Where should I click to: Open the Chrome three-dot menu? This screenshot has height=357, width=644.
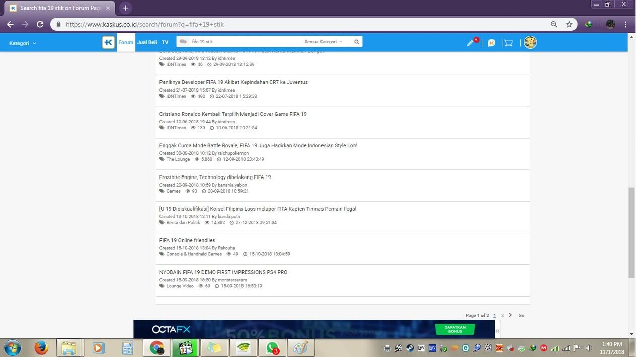tap(626, 24)
